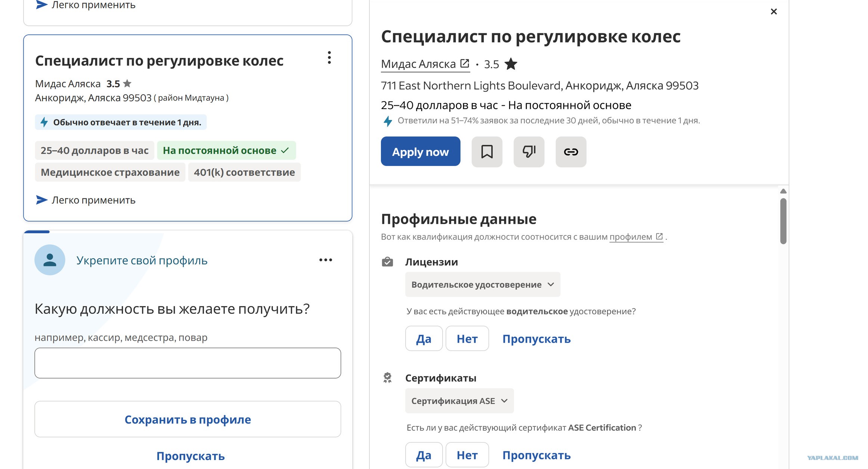Screen dimensions: 868x469
Task: Click the Сертификаты section label
Action: pos(441,378)
